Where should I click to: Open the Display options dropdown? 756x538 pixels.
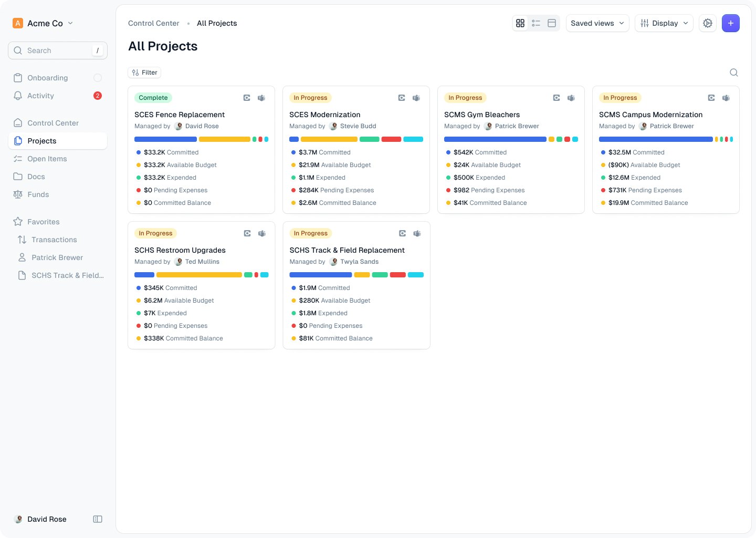[664, 23]
